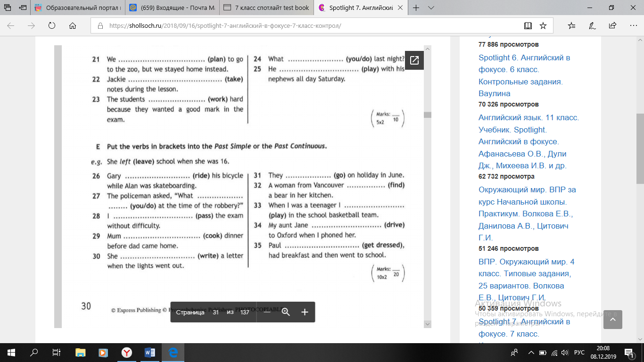Open ВПР. Окружающий мир. 4 класс link
644x362 pixels.
[x=526, y=280]
